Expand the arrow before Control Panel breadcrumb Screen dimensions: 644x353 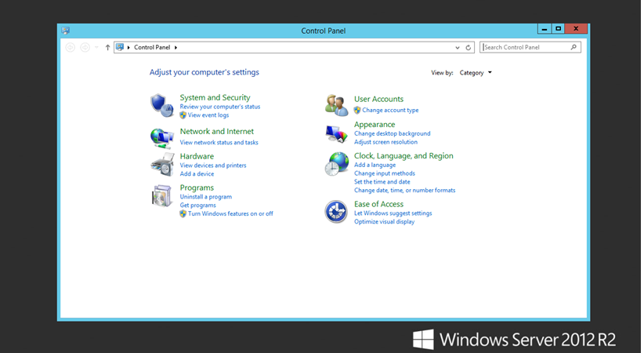128,48
